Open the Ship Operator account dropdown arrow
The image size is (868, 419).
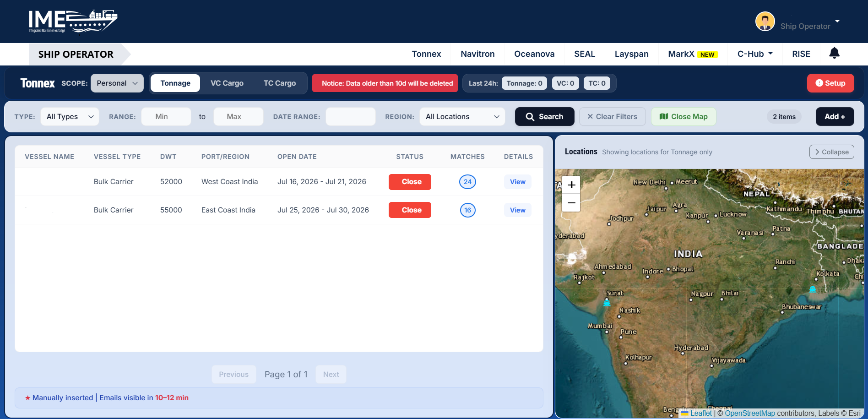pyautogui.click(x=837, y=22)
